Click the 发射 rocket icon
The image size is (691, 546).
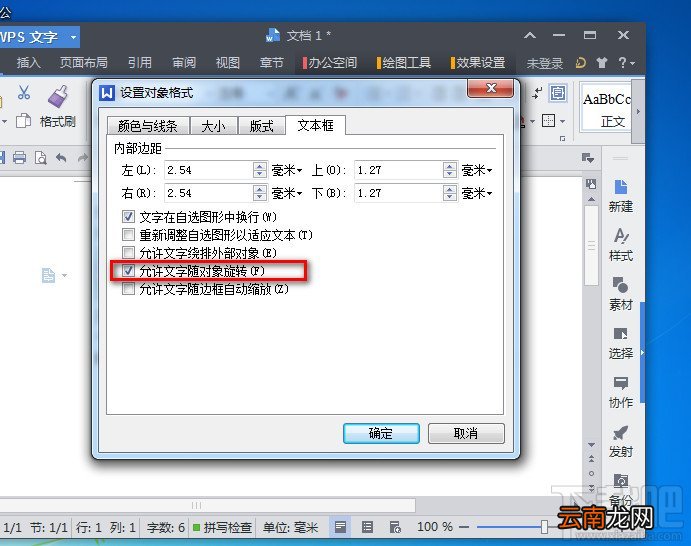(620, 433)
